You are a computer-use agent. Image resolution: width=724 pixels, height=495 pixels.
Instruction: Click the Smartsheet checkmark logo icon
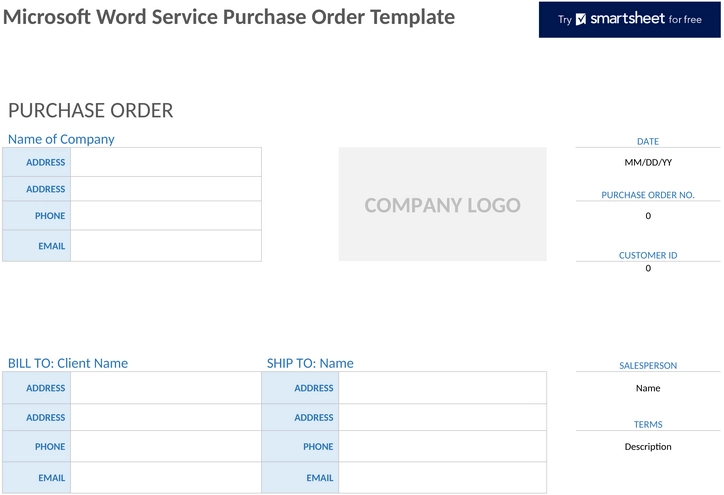pyautogui.click(x=581, y=19)
